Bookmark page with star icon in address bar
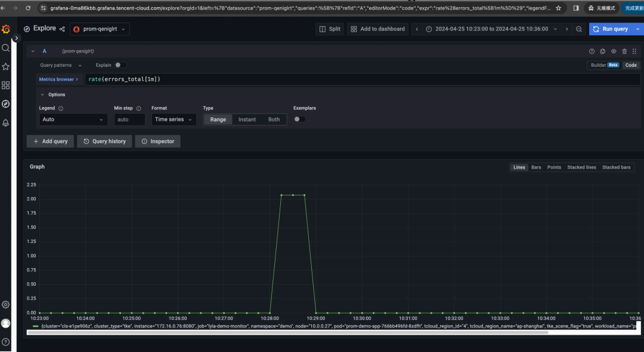The image size is (644, 352). pos(558,8)
